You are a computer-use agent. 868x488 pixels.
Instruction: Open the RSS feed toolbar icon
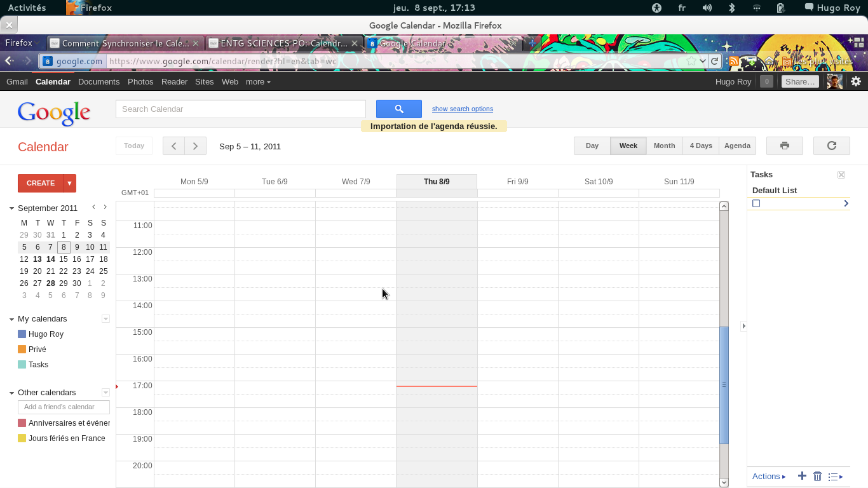coord(734,61)
